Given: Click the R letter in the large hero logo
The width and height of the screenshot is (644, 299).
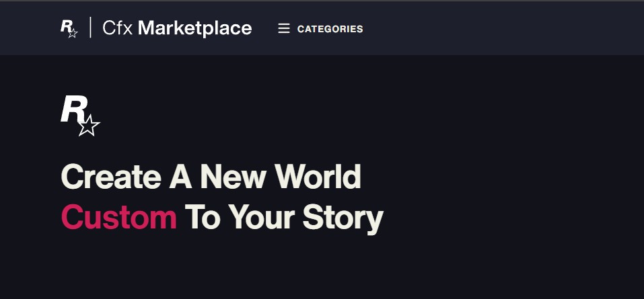Looking at the screenshot, I should [x=72, y=109].
